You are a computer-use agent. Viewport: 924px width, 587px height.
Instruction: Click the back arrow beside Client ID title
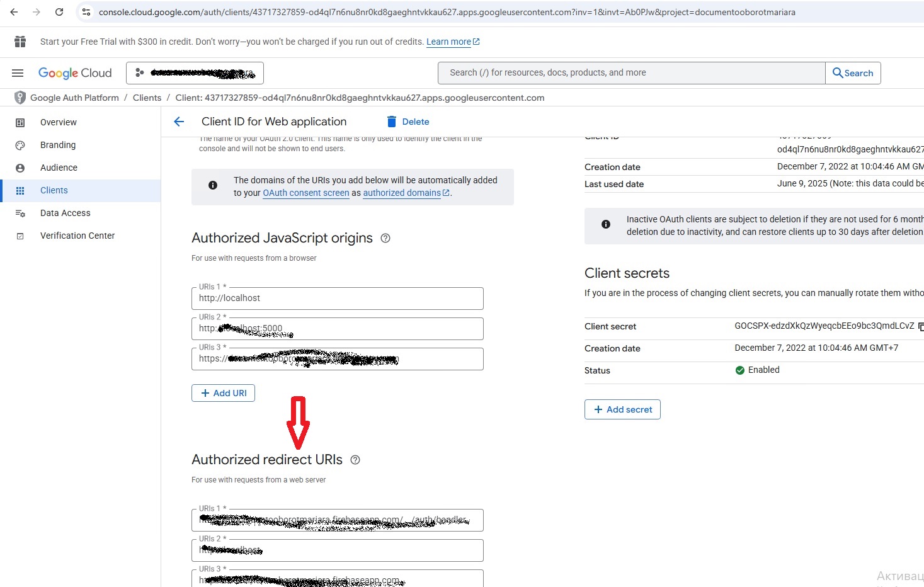(x=179, y=122)
